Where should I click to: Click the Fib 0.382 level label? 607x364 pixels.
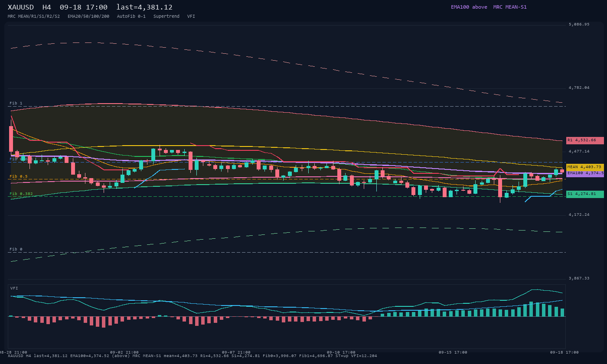pos(21,194)
